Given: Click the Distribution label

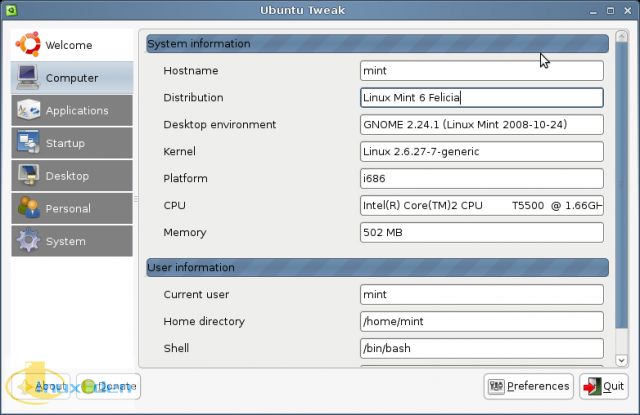Looking at the screenshot, I should point(193,98).
